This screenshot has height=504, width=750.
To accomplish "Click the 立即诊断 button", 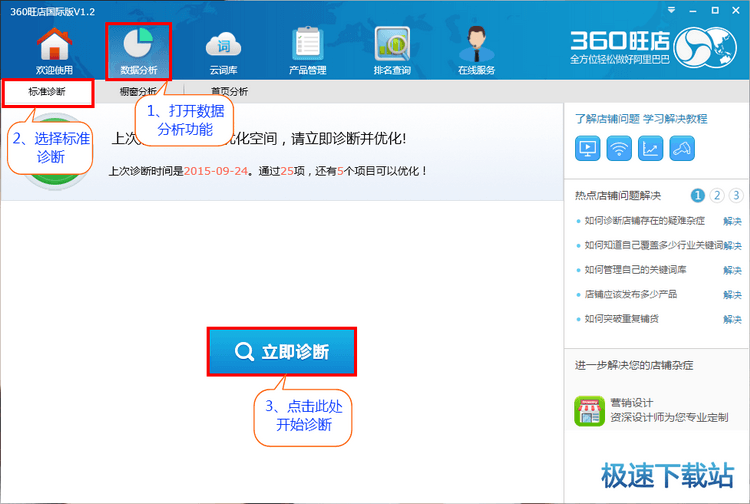I will [282, 351].
